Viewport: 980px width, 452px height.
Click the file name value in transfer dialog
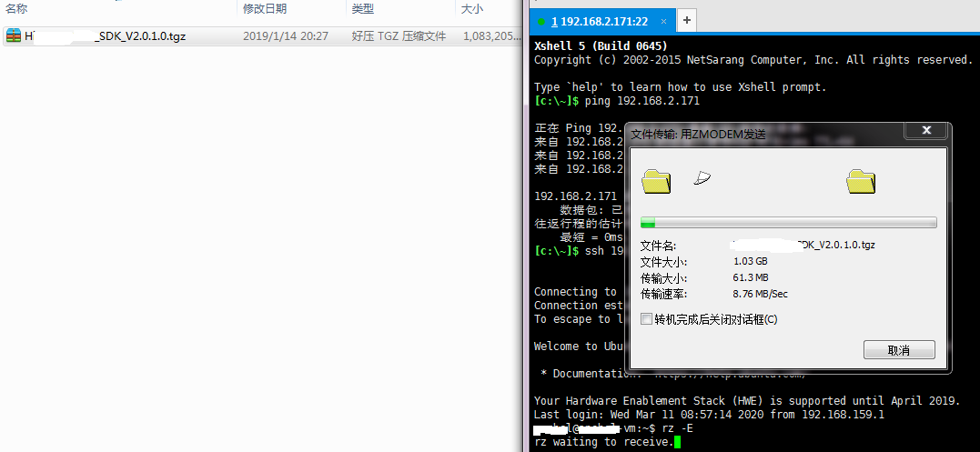[803, 246]
